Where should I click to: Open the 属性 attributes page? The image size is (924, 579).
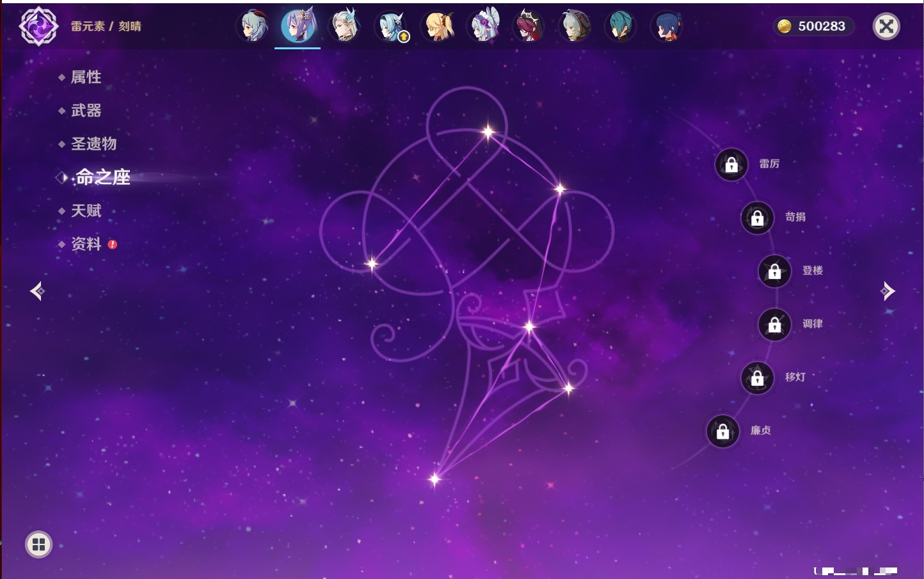pyautogui.click(x=86, y=77)
